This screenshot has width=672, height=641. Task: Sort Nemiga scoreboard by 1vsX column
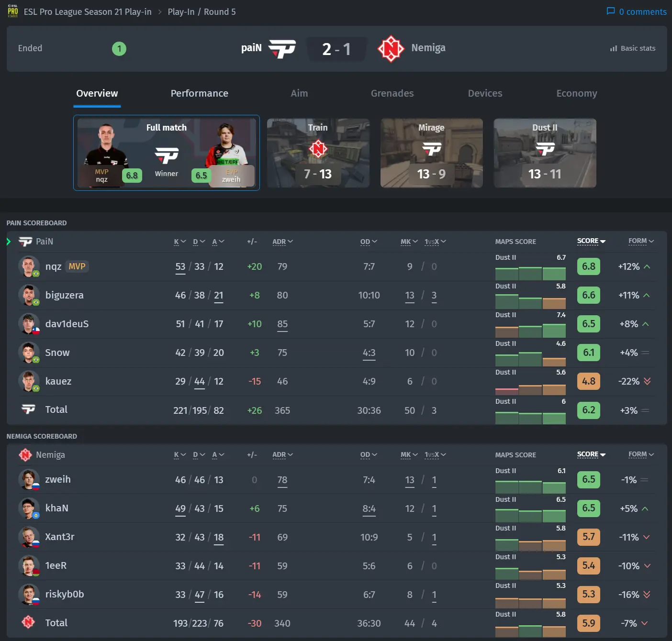click(x=435, y=454)
